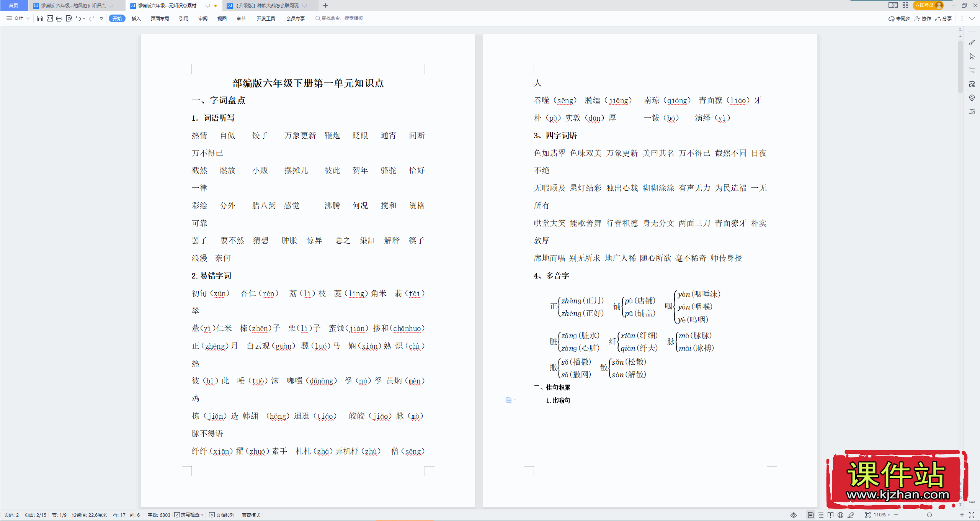This screenshot has height=521, width=980.
Task: Click the paragraph layout icon beside 比喻句
Action: point(509,400)
